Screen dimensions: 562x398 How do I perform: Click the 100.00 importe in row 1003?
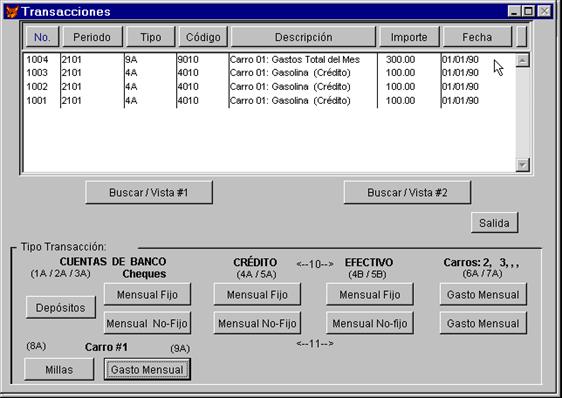(400, 73)
